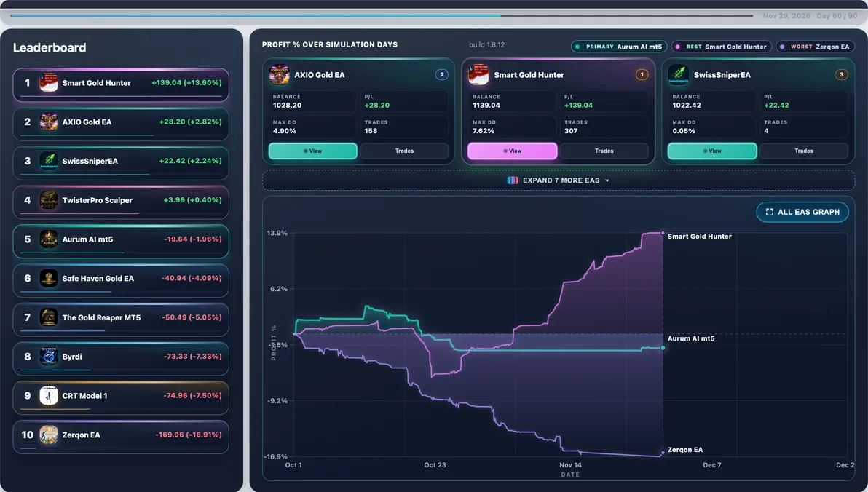Click the Smart Gold Hunter card logo
Image resolution: width=868 pixels, height=492 pixels.
pos(478,75)
